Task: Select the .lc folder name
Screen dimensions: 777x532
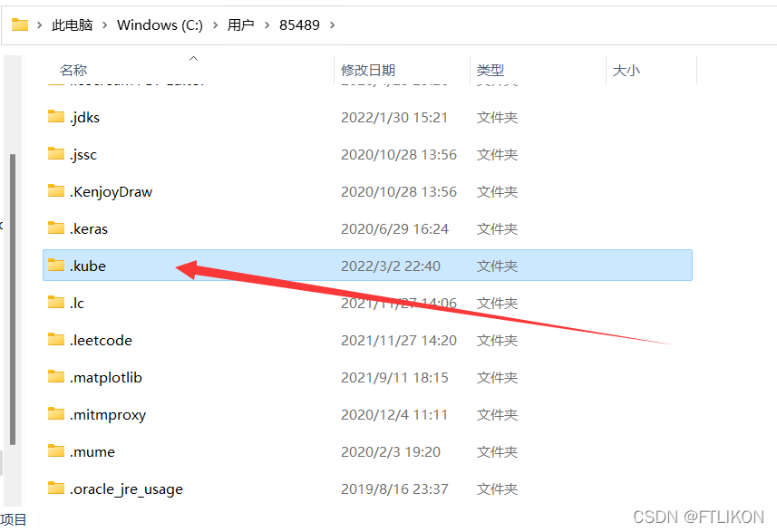Action: [77, 303]
